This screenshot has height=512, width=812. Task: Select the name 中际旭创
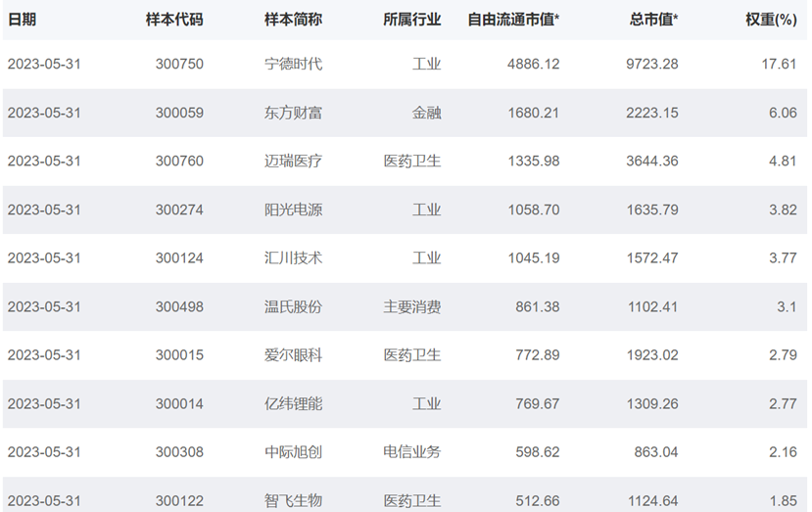[x=293, y=452]
